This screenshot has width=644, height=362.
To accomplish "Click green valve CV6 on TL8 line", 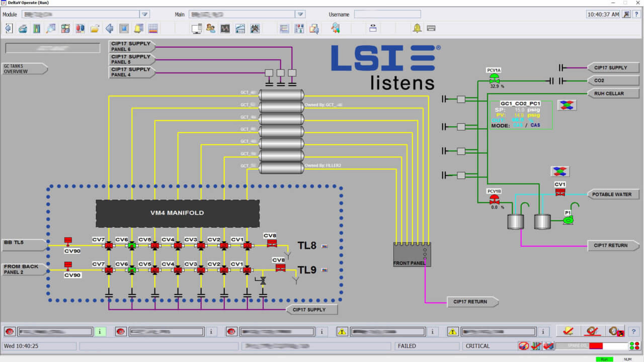I will (x=132, y=245).
